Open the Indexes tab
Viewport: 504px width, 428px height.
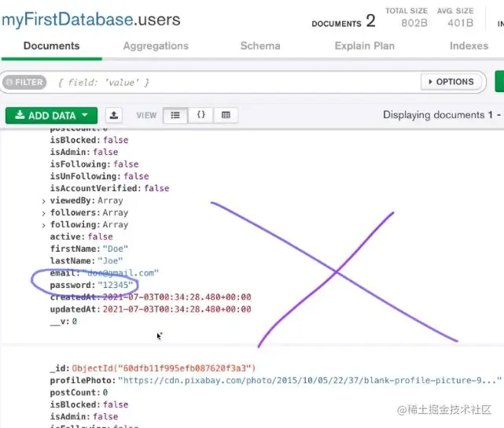(x=469, y=46)
